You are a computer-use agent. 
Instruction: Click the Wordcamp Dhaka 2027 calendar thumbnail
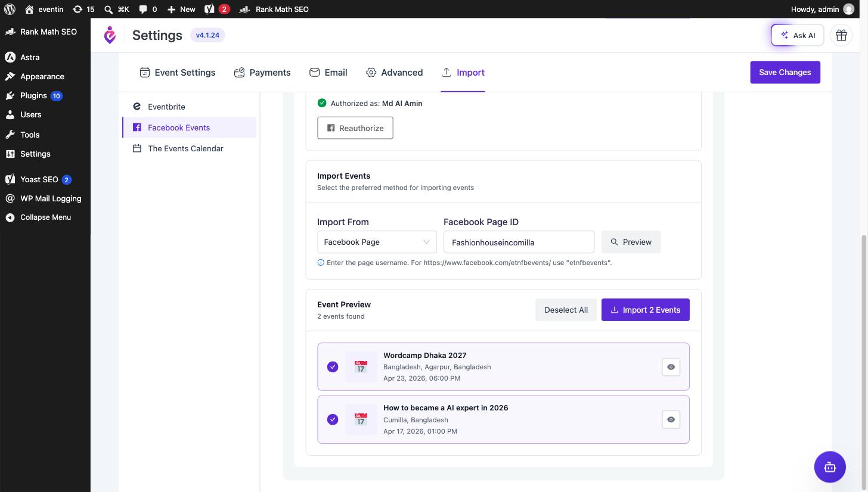point(361,367)
